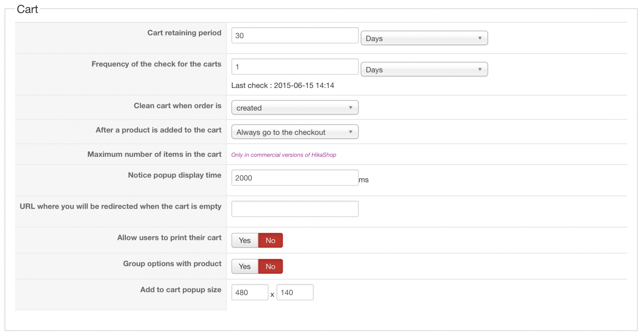
Task: Click the popup width field showing 480
Action: click(x=250, y=292)
